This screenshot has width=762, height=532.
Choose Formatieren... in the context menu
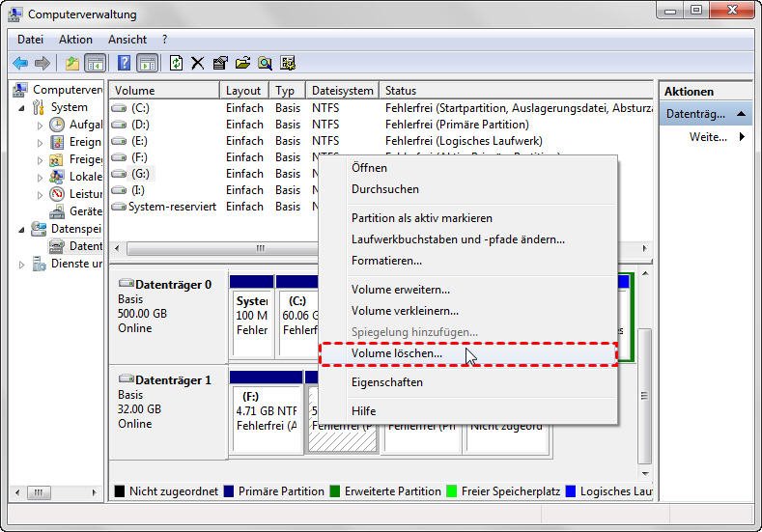click(x=468, y=261)
